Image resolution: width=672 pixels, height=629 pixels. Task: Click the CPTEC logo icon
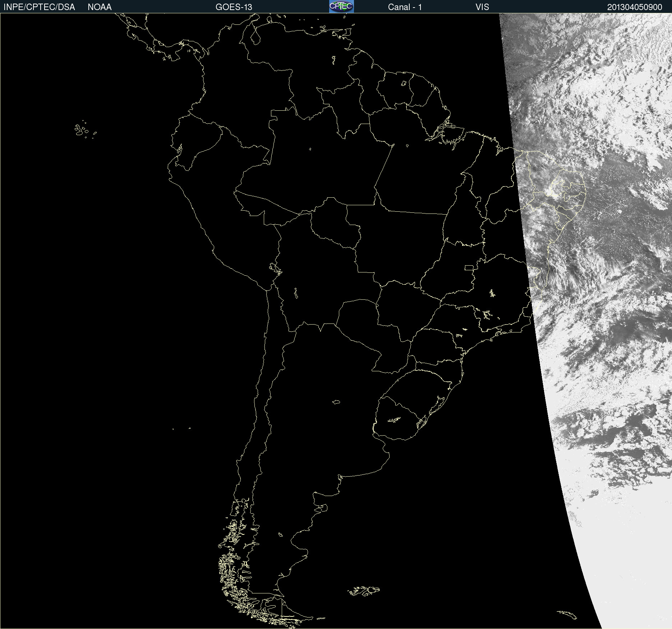[341, 6]
